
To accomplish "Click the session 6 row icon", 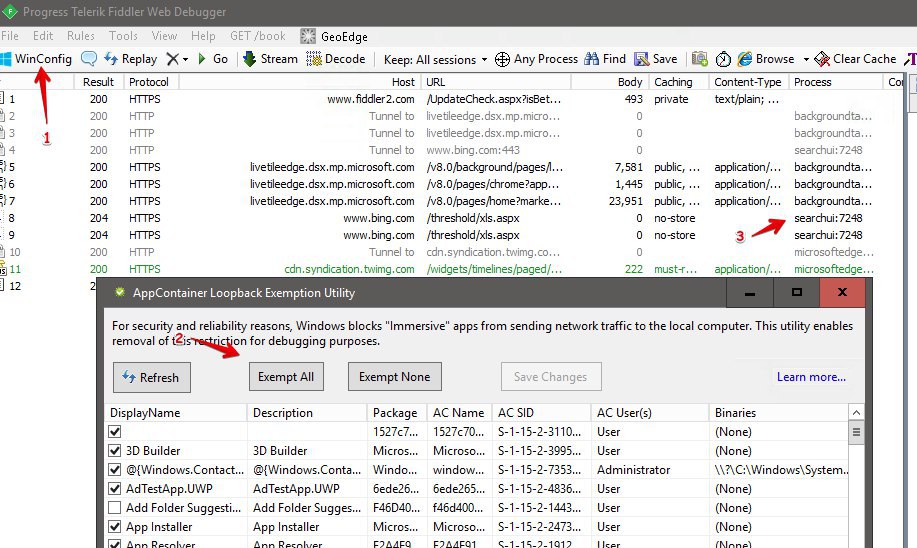I will pos(2,184).
